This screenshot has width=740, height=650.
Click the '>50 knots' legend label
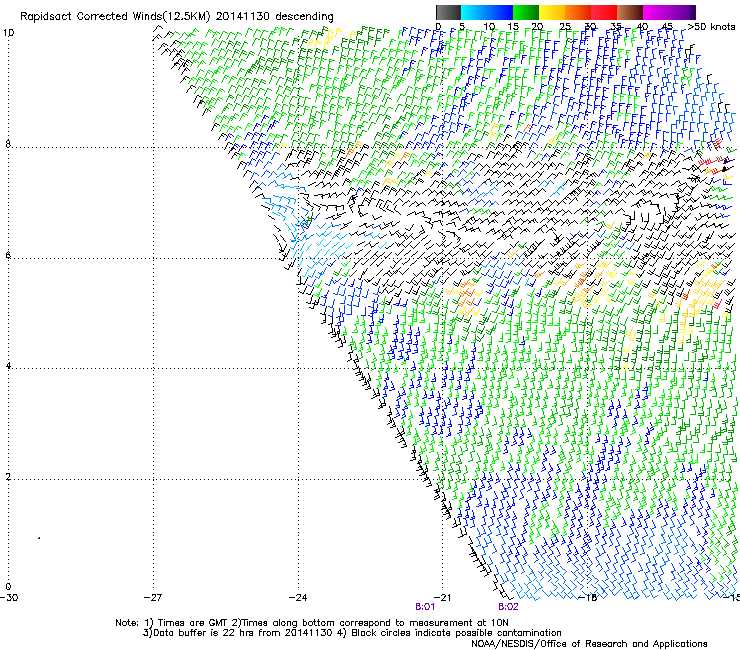point(712,26)
